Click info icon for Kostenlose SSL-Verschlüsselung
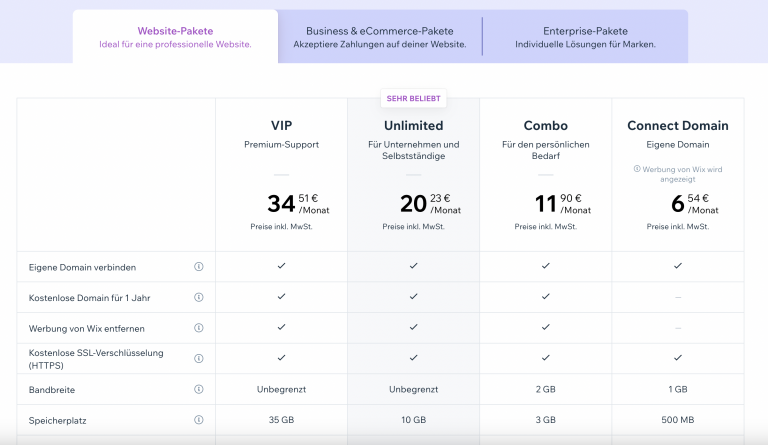 point(198,358)
